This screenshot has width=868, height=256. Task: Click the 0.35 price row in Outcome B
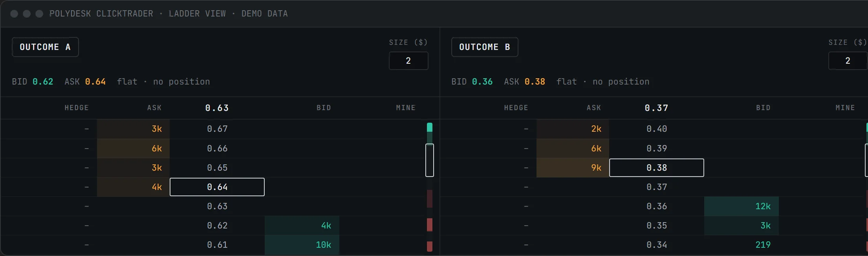(657, 225)
